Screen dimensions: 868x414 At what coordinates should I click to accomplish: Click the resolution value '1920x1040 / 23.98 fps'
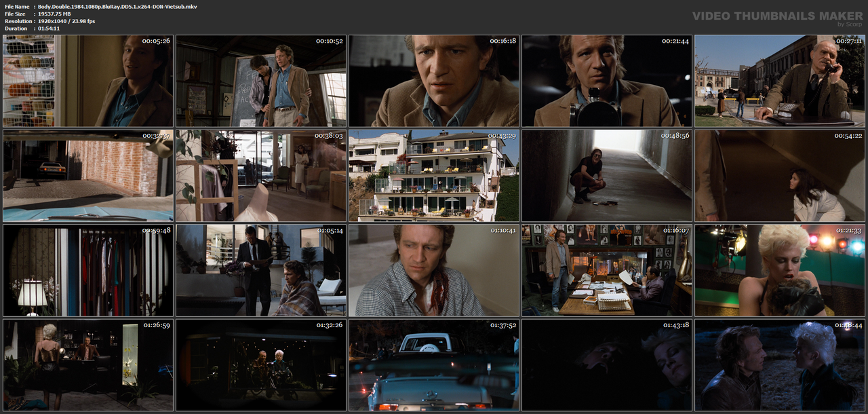coord(66,21)
